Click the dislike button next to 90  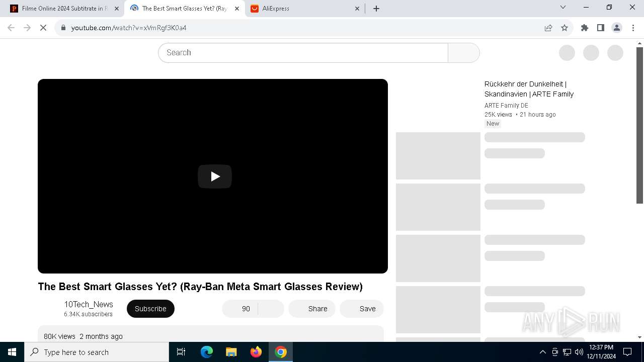[271, 309]
